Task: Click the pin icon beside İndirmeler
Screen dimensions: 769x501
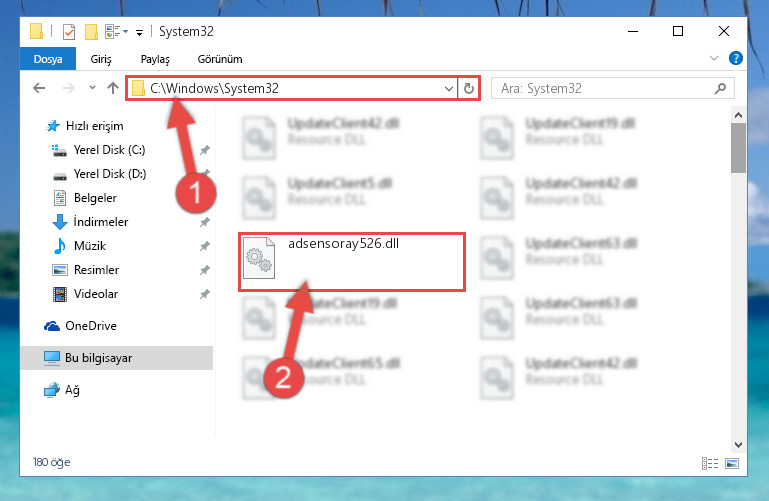Action: coord(205,222)
